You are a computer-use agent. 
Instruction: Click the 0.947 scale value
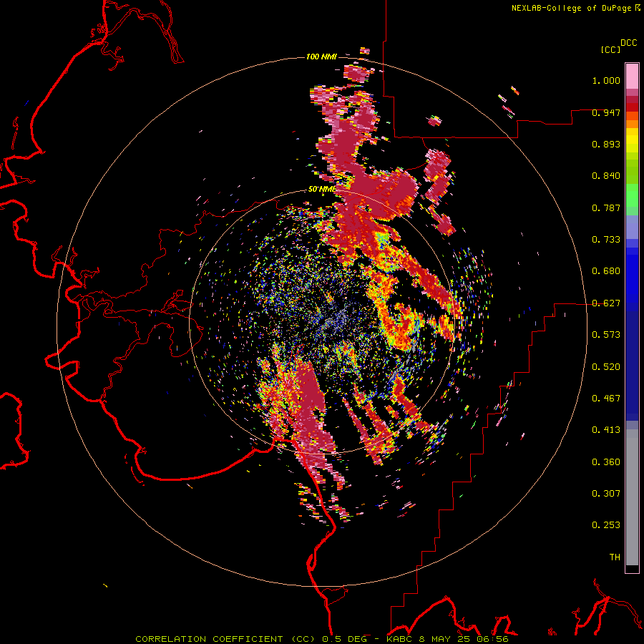606,112
